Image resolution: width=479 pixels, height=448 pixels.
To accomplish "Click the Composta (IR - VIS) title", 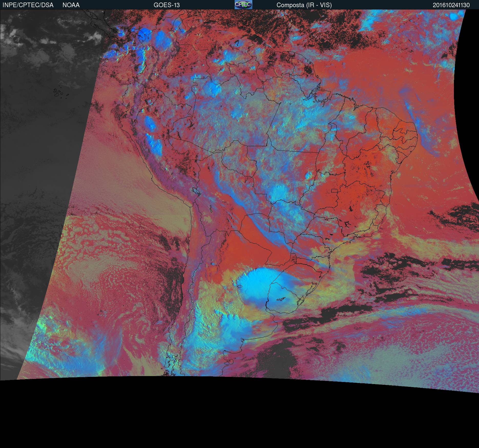I will [304, 5].
